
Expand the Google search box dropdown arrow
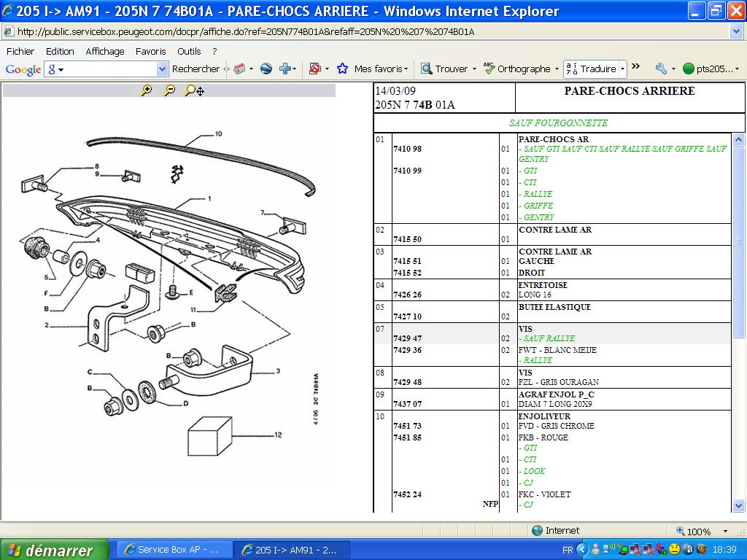point(162,69)
